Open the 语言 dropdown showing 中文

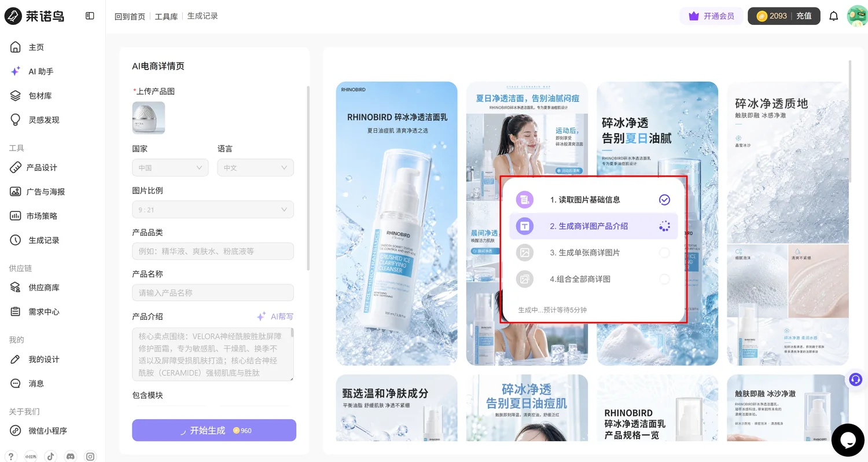point(255,168)
